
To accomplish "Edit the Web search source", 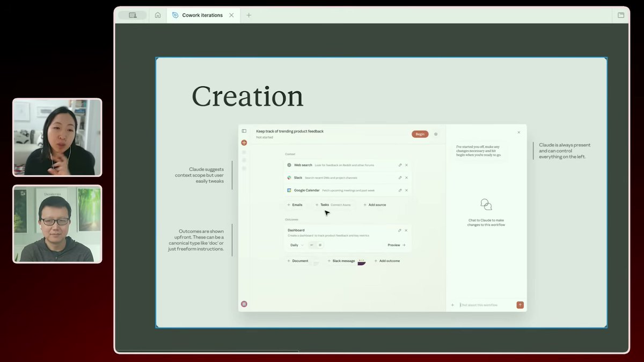I will point(400,165).
